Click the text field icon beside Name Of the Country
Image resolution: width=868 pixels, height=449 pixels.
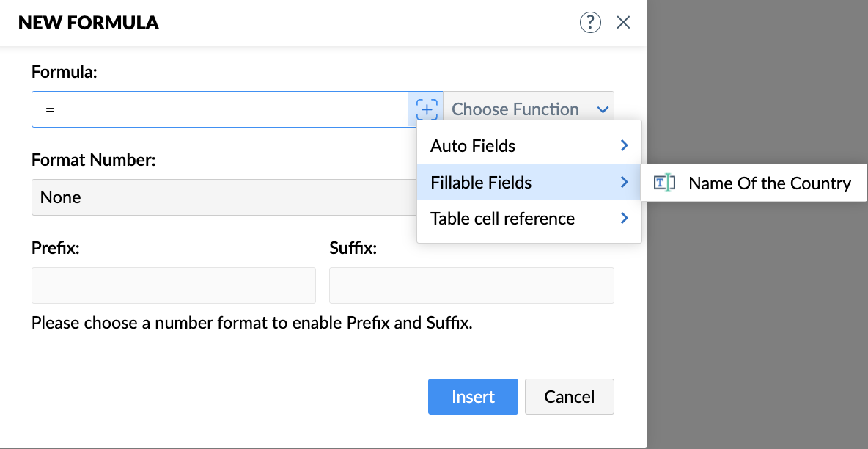[663, 183]
